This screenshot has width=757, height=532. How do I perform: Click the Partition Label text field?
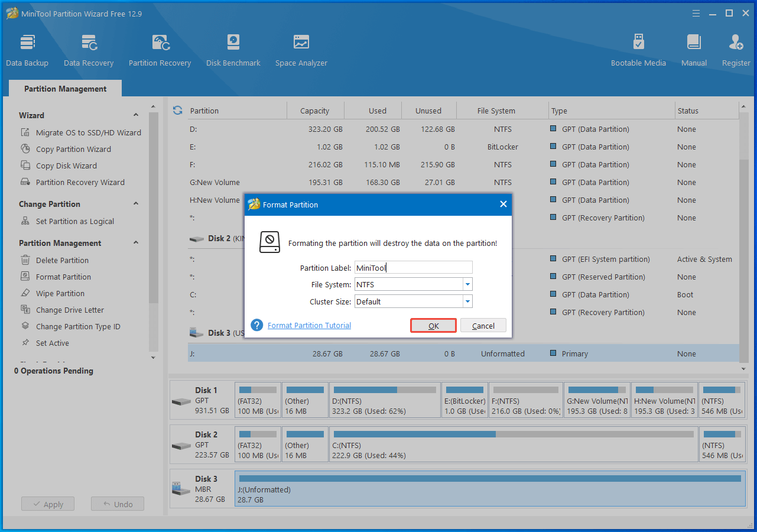[414, 268]
